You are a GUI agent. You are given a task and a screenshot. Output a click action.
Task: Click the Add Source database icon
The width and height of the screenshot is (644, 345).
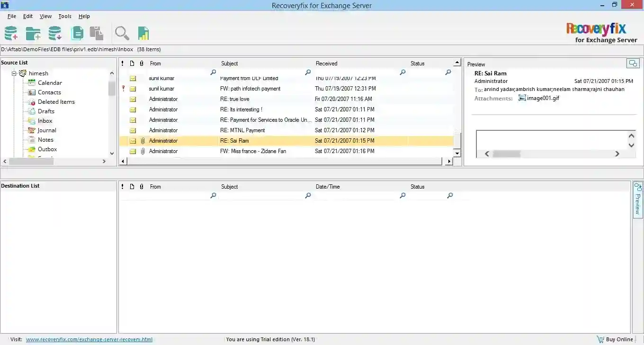[11, 33]
